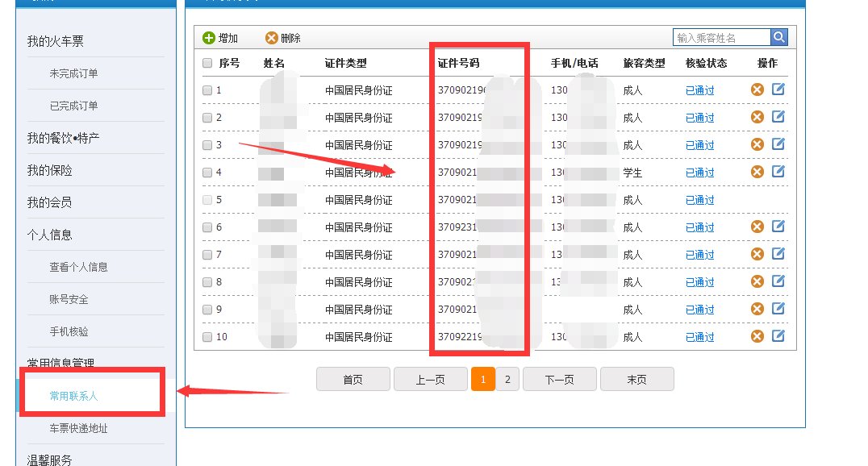Screen dimensions: 868x466
Task: Open edit icon for row 3 contact
Action: coord(777,144)
